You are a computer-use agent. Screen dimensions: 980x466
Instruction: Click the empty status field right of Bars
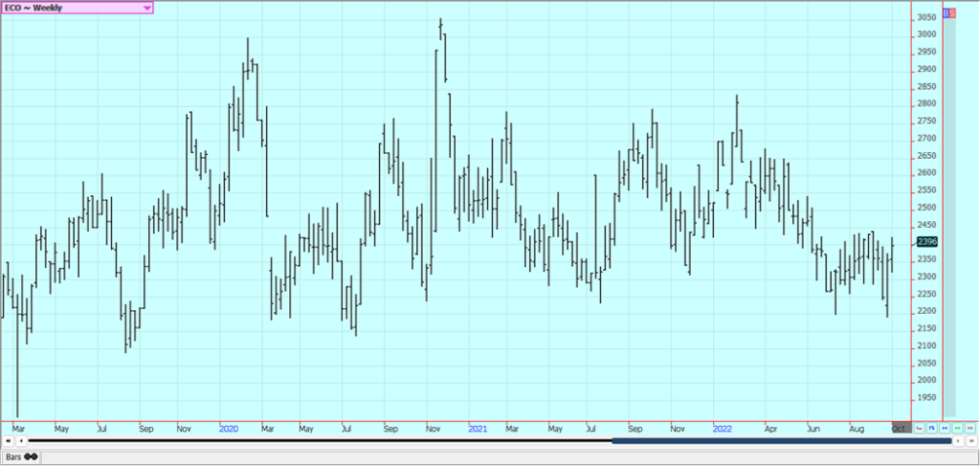click(x=509, y=457)
